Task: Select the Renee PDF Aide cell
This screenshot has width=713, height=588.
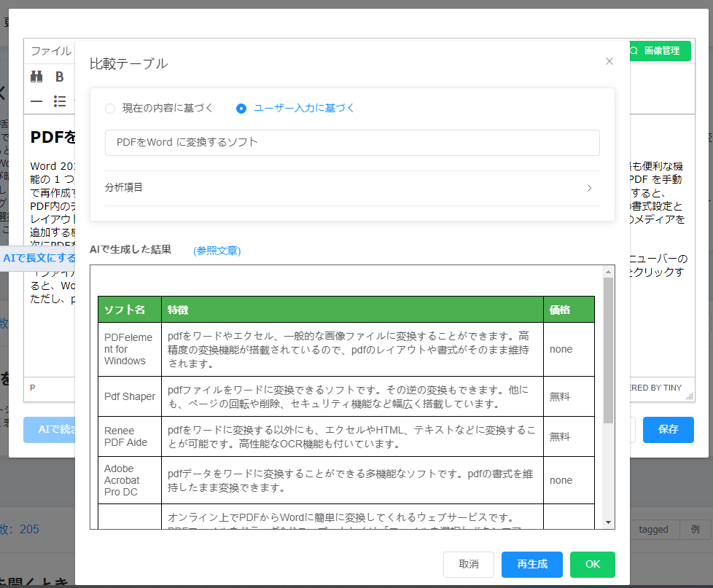Action: point(130,436)
